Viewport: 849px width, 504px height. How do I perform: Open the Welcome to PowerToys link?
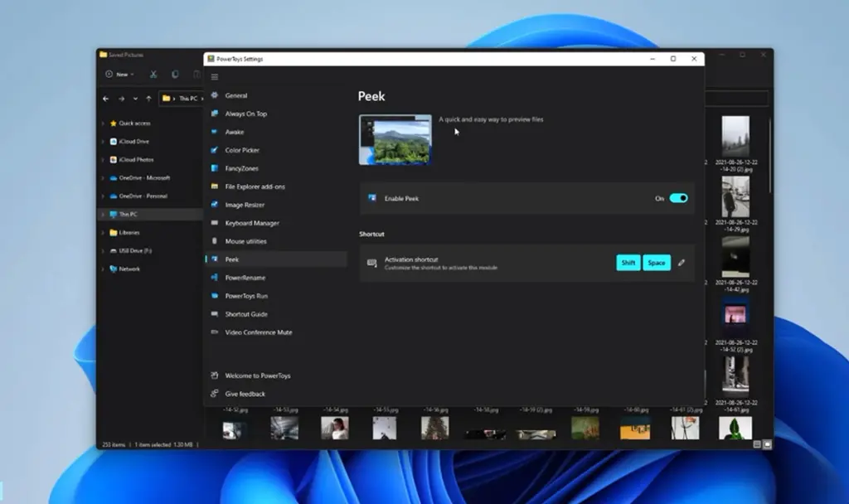tap(256, 376)
